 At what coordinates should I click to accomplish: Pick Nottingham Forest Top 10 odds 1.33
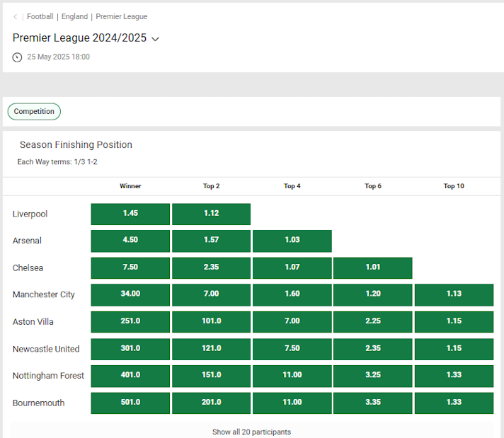[454, 376]
